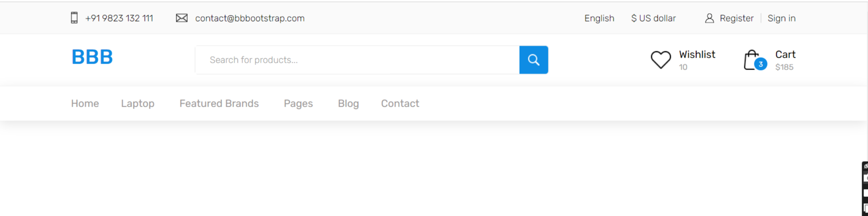Screen dimensions: 868x216
Task: Click the Register link
Action: [x=736, y=18]
